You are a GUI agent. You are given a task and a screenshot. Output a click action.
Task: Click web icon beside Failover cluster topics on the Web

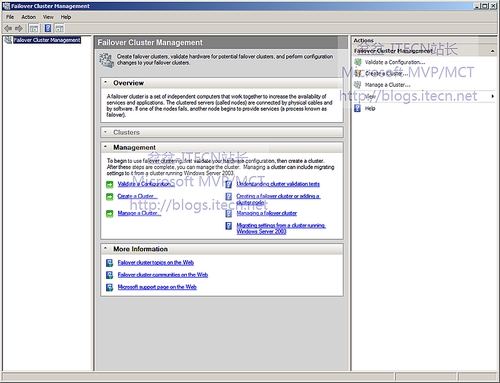[109, 263]
